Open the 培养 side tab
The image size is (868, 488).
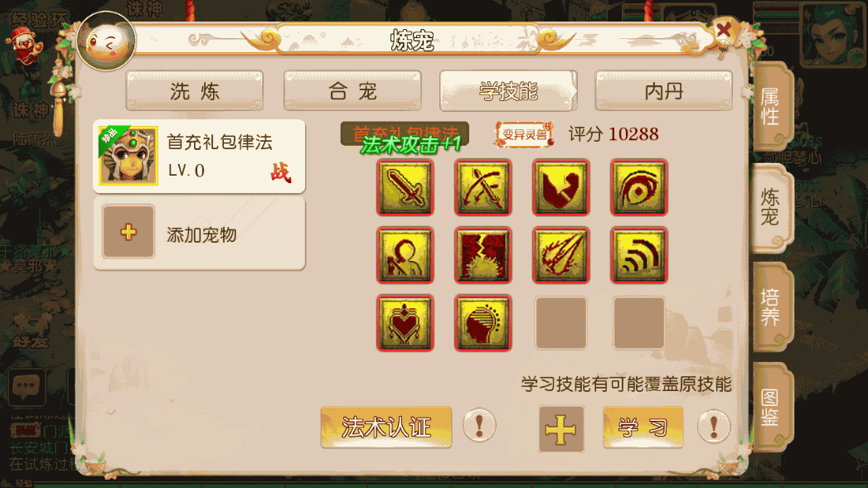[772, 307]
